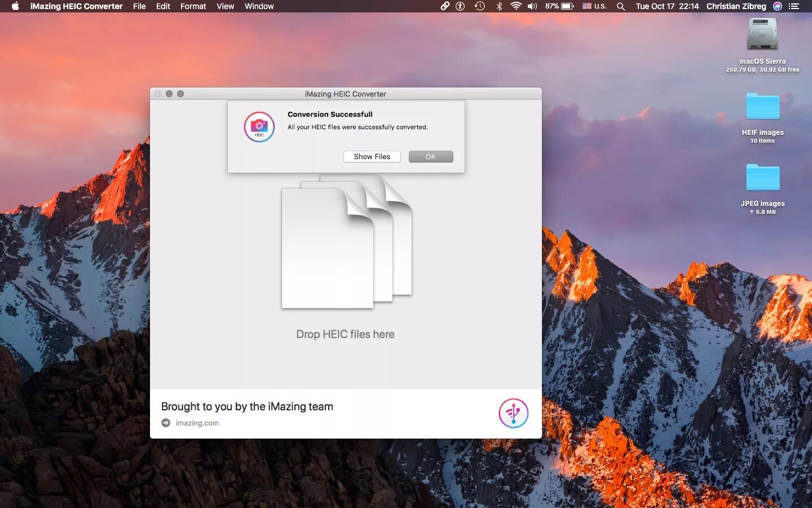Click the link-shaped menu bar icon
The width and height of the screenshot is (812, 508).
445,6
